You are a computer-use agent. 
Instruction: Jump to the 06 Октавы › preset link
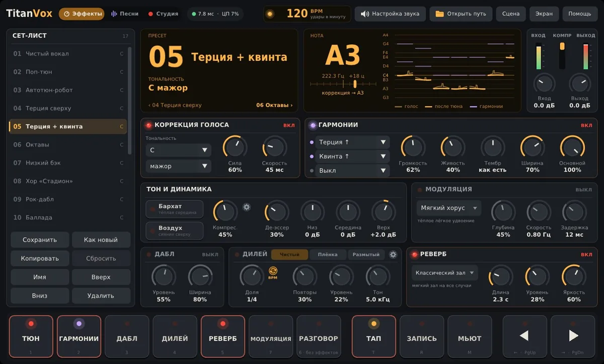274,105
